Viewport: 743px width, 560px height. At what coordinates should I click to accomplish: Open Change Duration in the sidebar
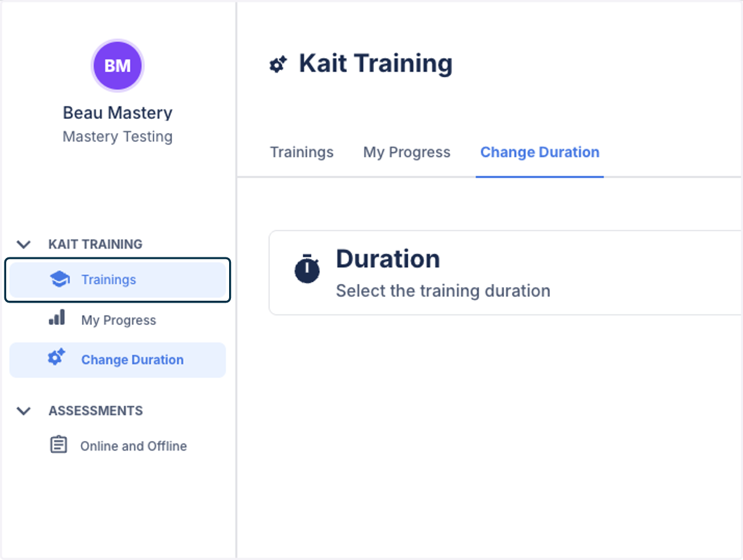[118, 360]
